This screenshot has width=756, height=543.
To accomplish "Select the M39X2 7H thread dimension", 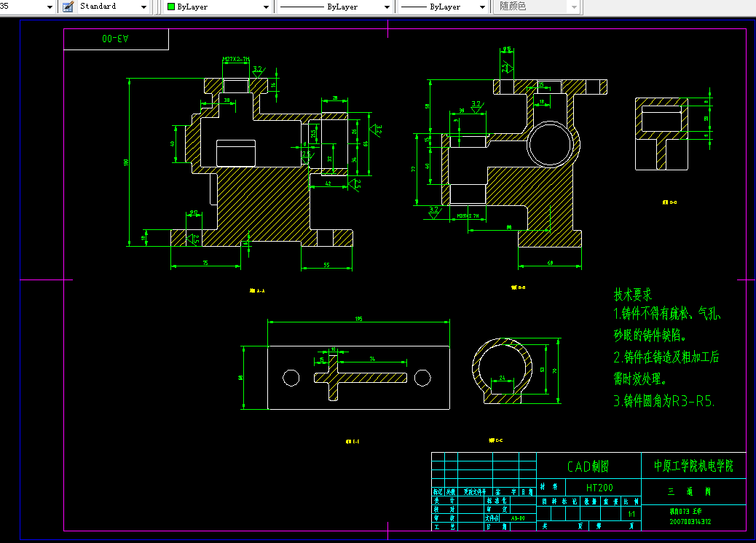I will coord(468,216).
